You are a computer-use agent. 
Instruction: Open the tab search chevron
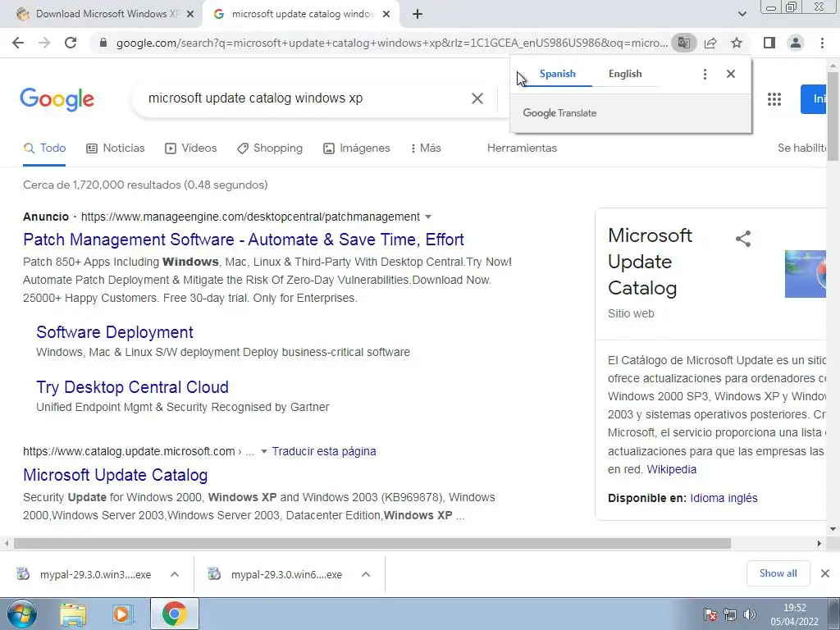742,14
